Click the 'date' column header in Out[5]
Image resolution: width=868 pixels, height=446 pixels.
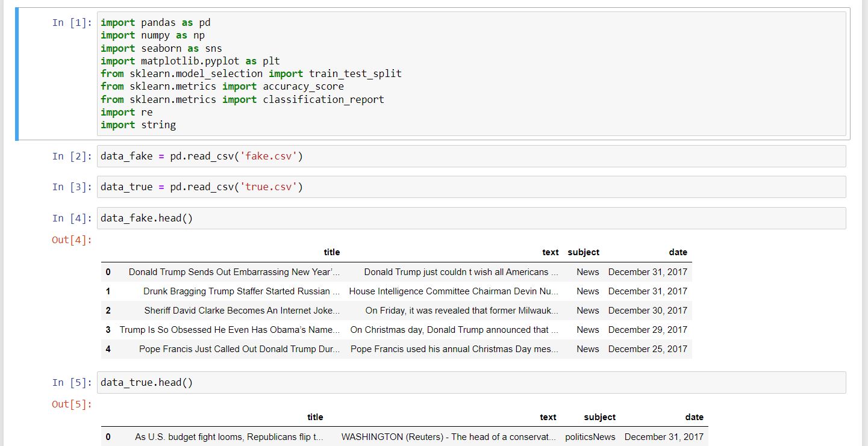pos(695,417)
